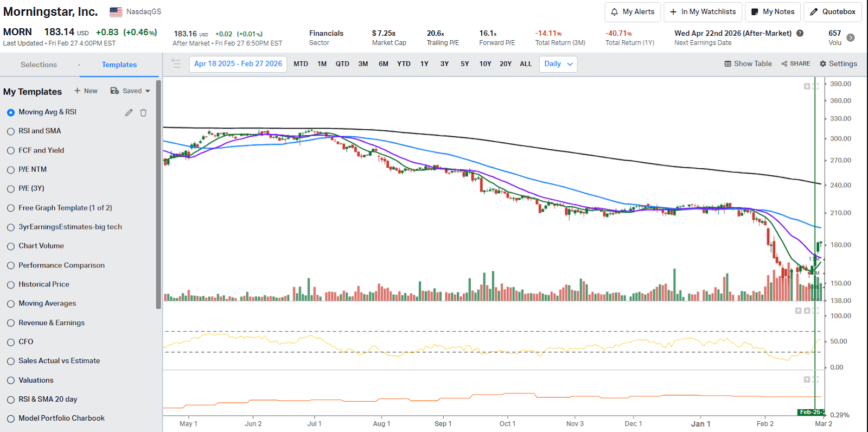Screen dimensions: 868x432
Task: Move bottom indicator pane up
Action: click(x=807, y=379)
